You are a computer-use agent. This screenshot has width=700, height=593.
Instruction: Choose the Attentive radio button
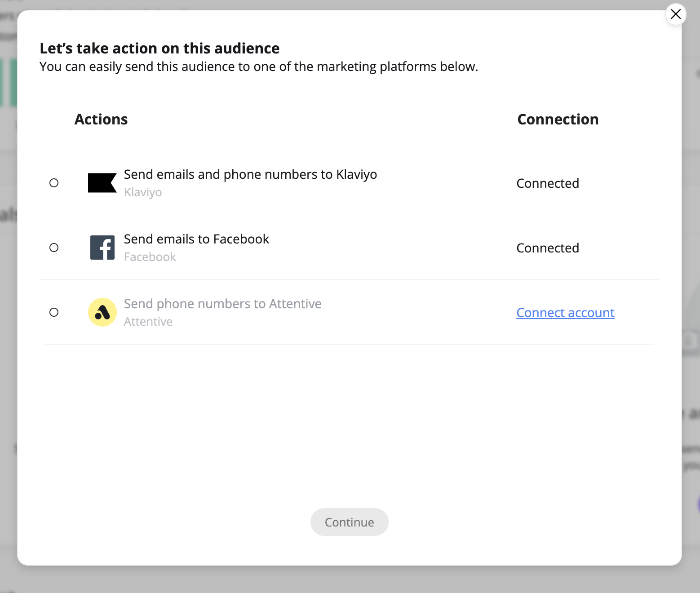pyautogui.click(x=54, y=312)
